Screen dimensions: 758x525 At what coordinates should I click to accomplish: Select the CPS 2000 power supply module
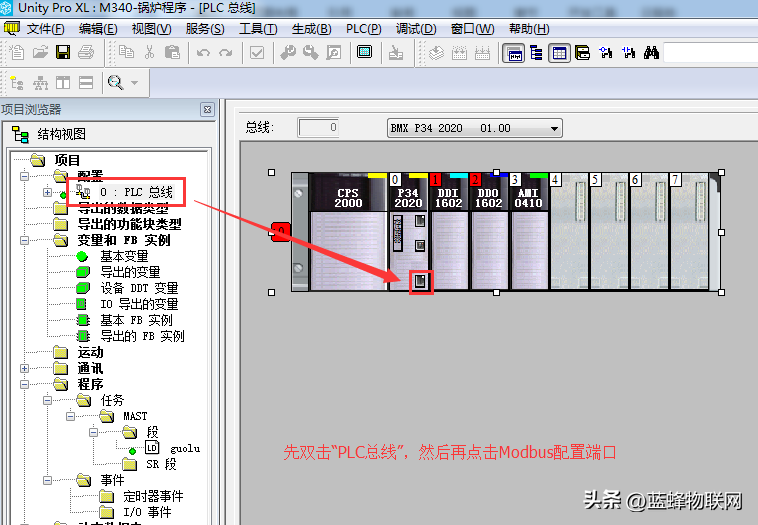pos(348,232)
